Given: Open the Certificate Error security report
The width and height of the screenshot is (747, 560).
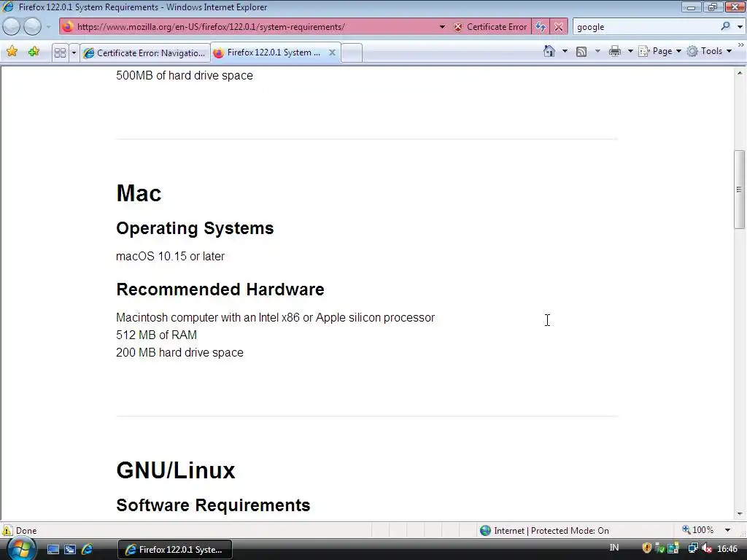Looking at the screenshot, I should click(x=491, y=27).
